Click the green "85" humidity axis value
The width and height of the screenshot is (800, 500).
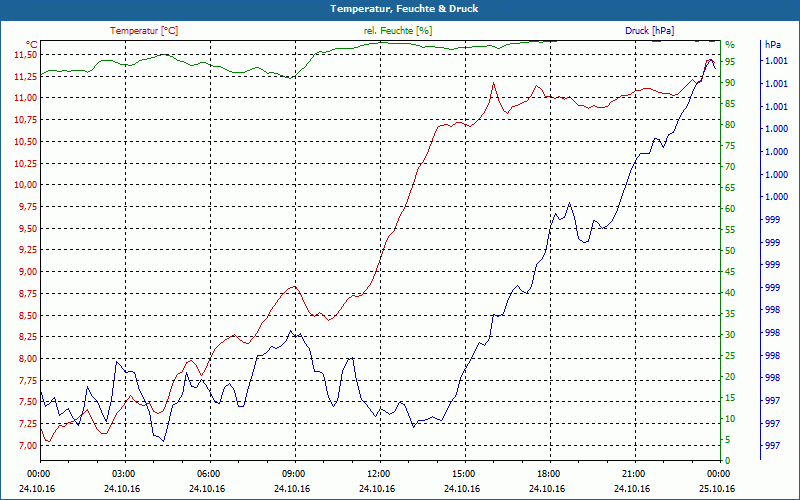(730, 104)
